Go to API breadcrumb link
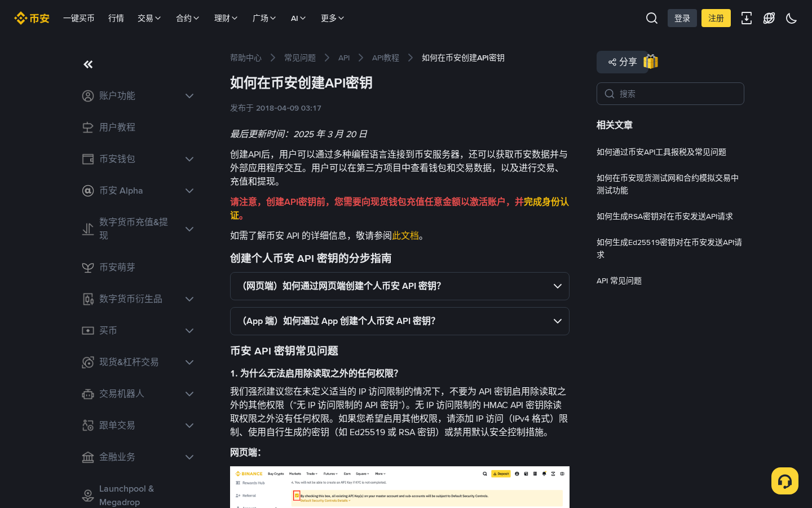The width and height of the screenshot is (812, 508). [344, 58]
